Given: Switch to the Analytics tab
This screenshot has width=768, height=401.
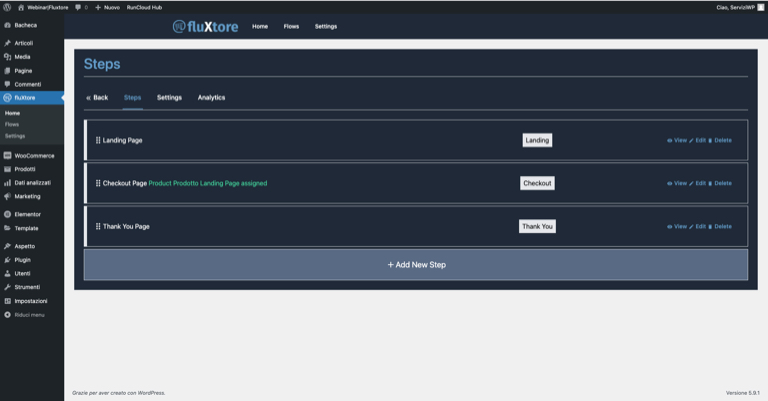Looking at the screenshot, I should 211,97.
